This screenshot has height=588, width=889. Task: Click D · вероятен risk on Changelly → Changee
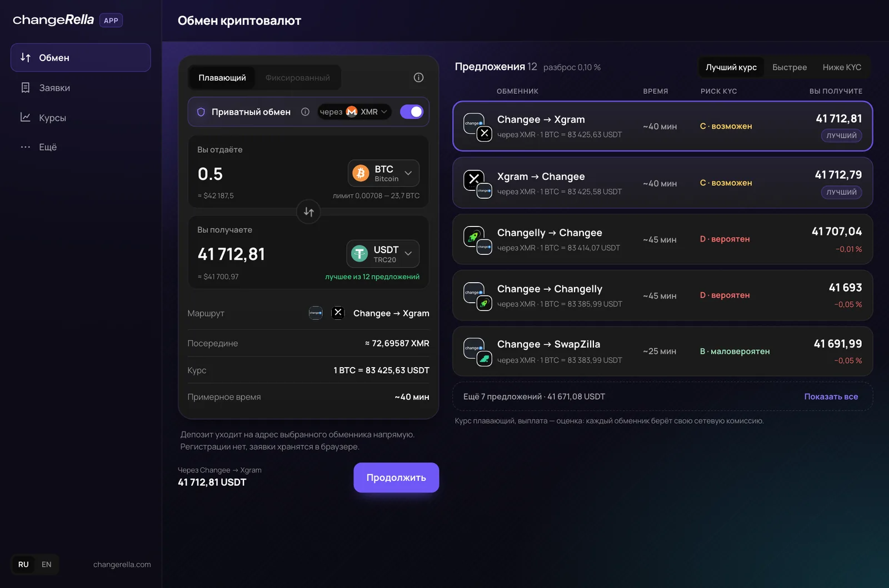click(725, 239)
